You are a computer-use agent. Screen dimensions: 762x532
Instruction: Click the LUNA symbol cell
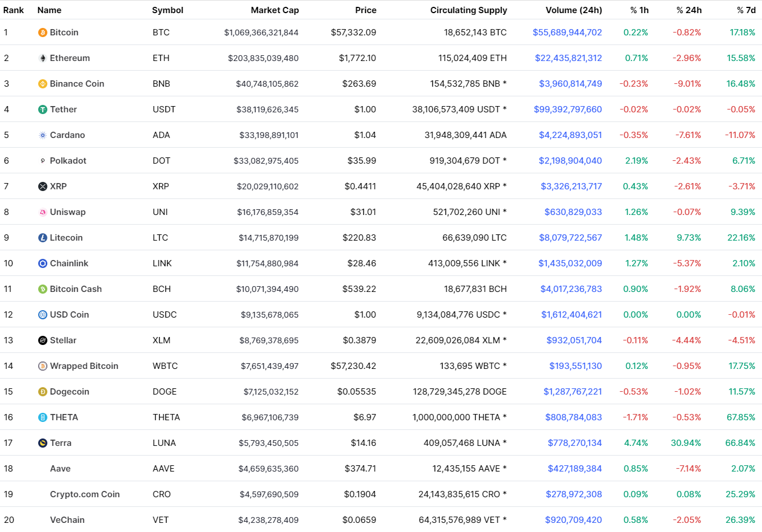click(164, 443)
